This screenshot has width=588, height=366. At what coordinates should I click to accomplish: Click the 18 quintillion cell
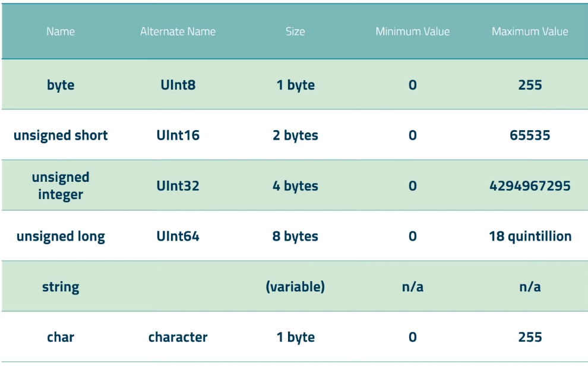[x=529, y=235]
